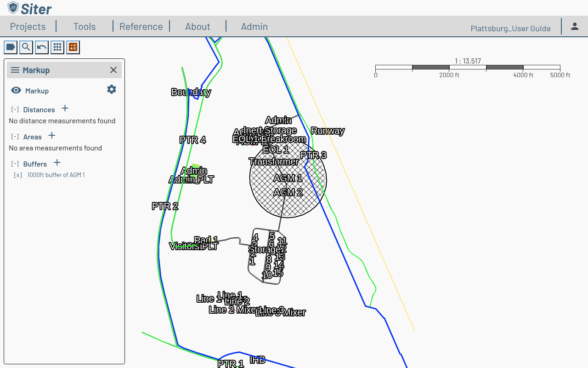Click the Siter shield logo
This screenshot has height=368, width=588.
(13, 8)
